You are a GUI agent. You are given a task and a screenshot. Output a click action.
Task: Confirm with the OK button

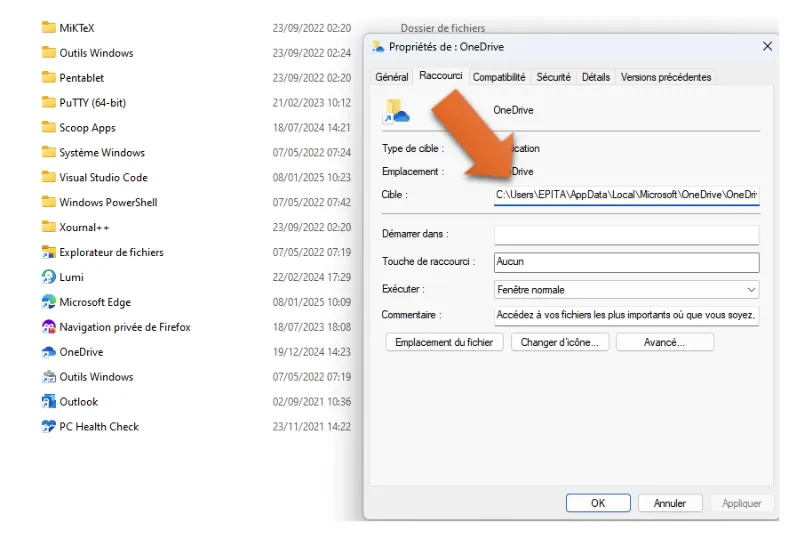click(x=598, y=503)
